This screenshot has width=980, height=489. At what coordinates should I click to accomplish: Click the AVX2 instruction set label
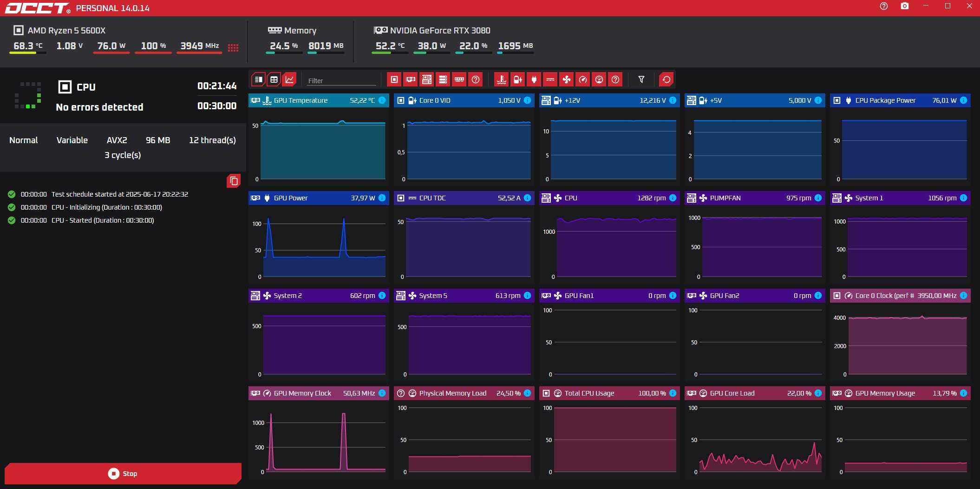[117, 140]
